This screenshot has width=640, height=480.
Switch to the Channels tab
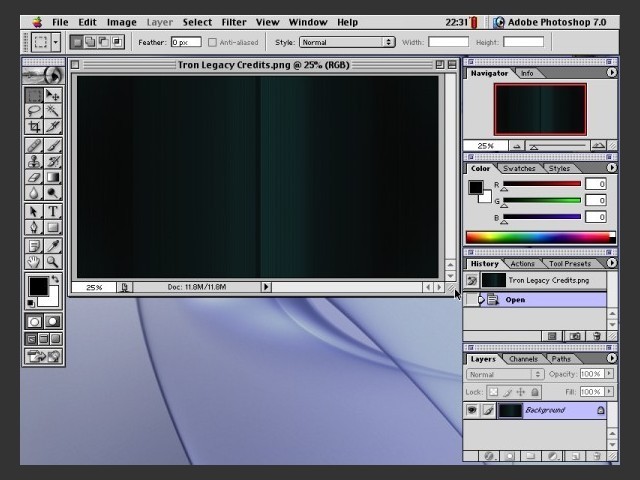[x=523, y=359]
